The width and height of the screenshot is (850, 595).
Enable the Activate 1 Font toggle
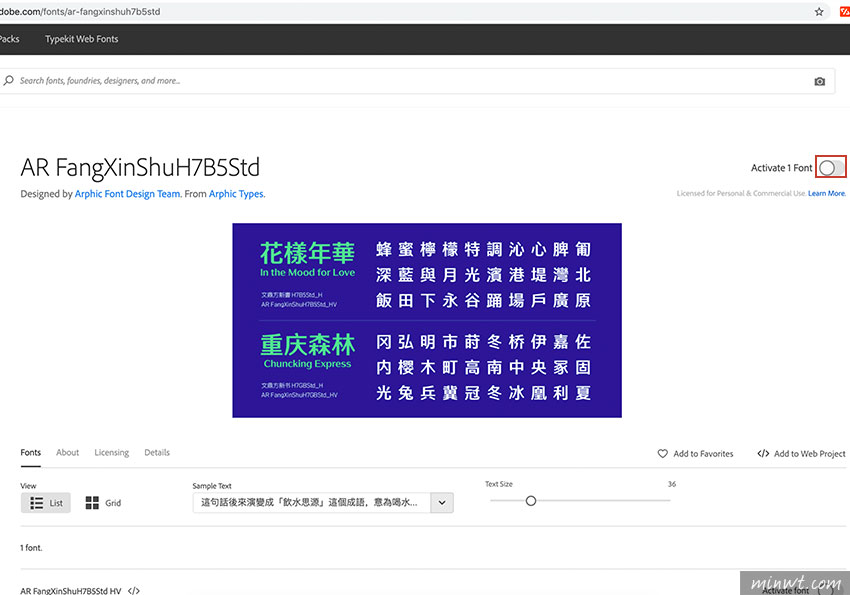(831, 168)
